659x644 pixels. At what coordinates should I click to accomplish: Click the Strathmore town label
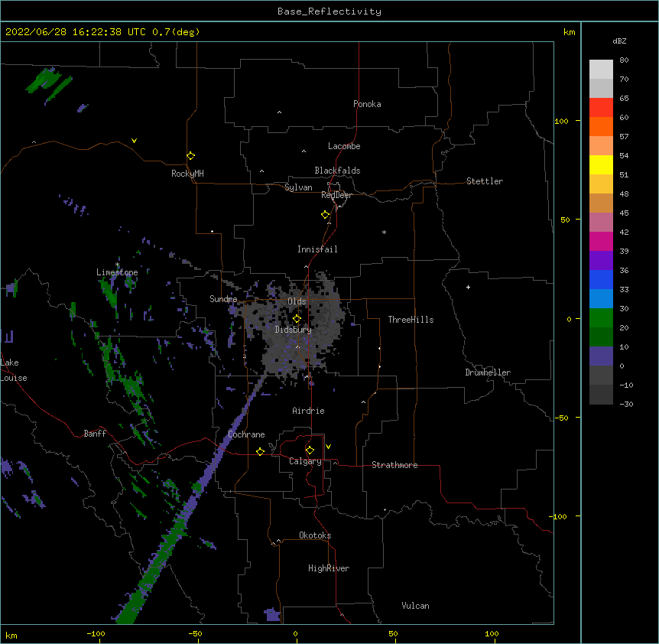click(x=394, y=465)
